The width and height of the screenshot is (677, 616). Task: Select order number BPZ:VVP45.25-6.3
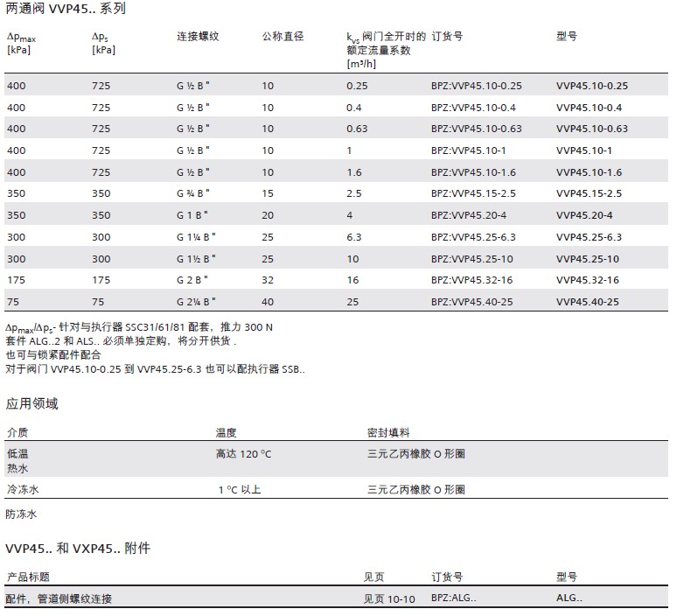pyautogui.click(x=473, y=237)
